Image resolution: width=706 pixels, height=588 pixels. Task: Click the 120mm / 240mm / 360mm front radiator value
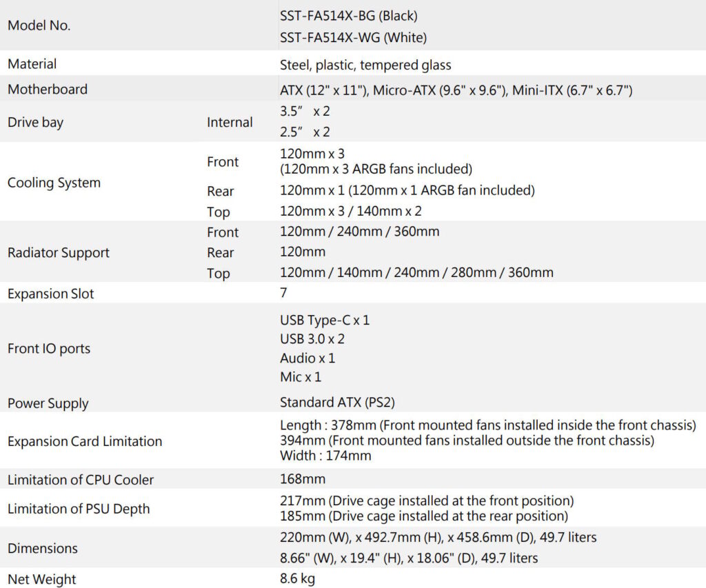(x=359, y=232)
